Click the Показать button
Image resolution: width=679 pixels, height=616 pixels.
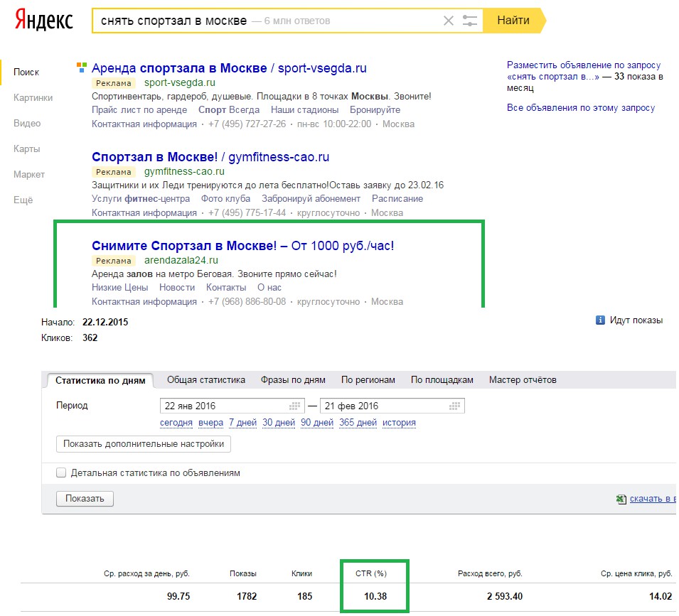(x=85, y=498)
